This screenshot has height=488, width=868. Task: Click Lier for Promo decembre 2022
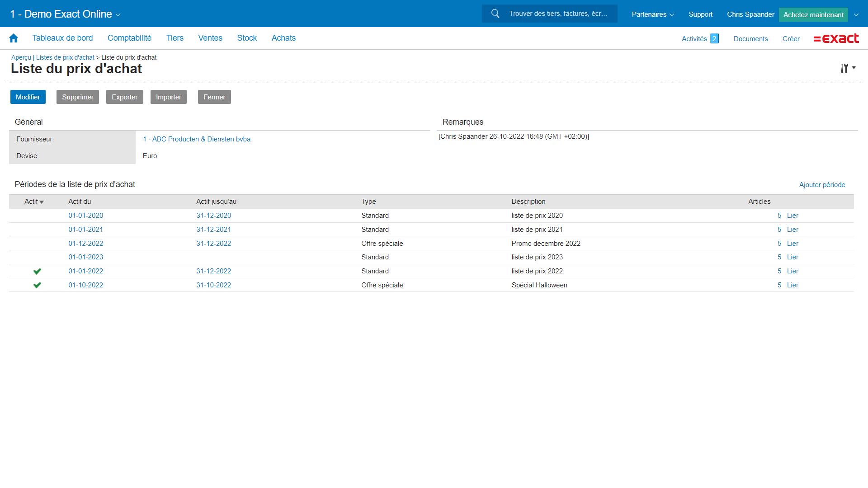(x=793, y=244)
